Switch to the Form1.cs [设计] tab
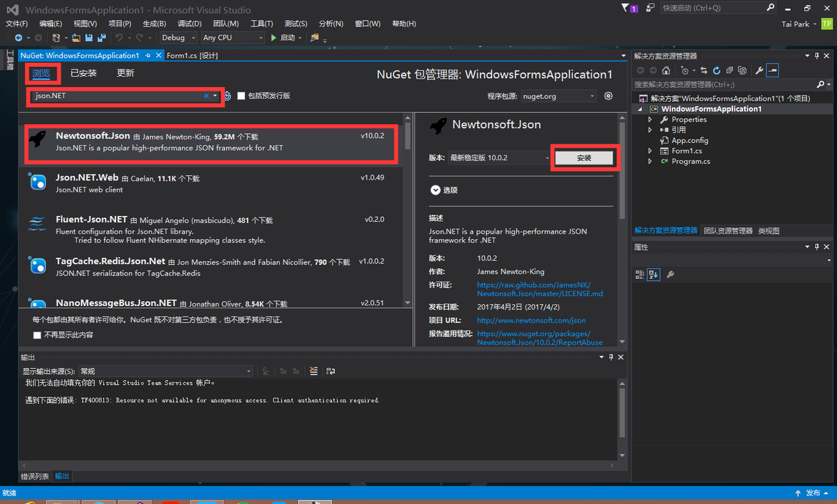Screen dimensions: 837x504 (x=193, y=55)
